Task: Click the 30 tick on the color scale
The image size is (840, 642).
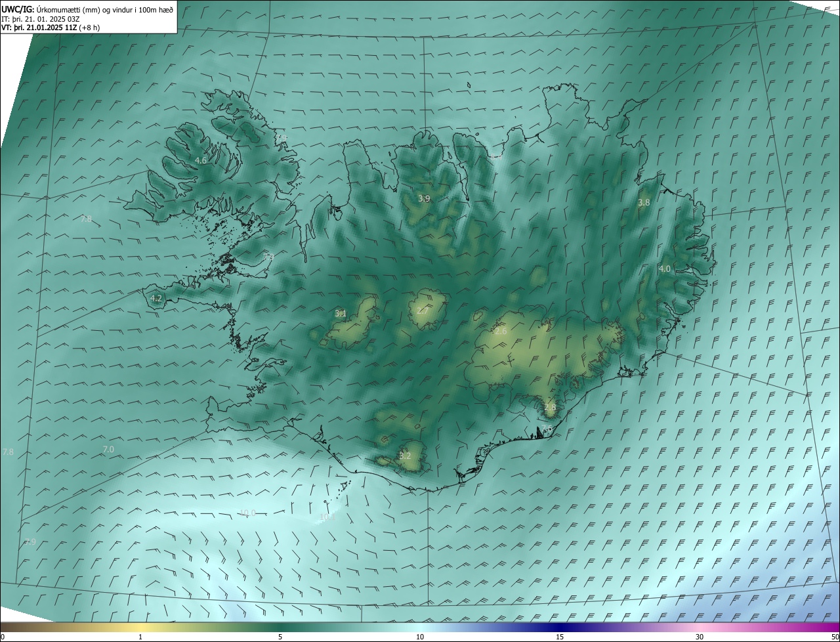Action: point(700,637)
